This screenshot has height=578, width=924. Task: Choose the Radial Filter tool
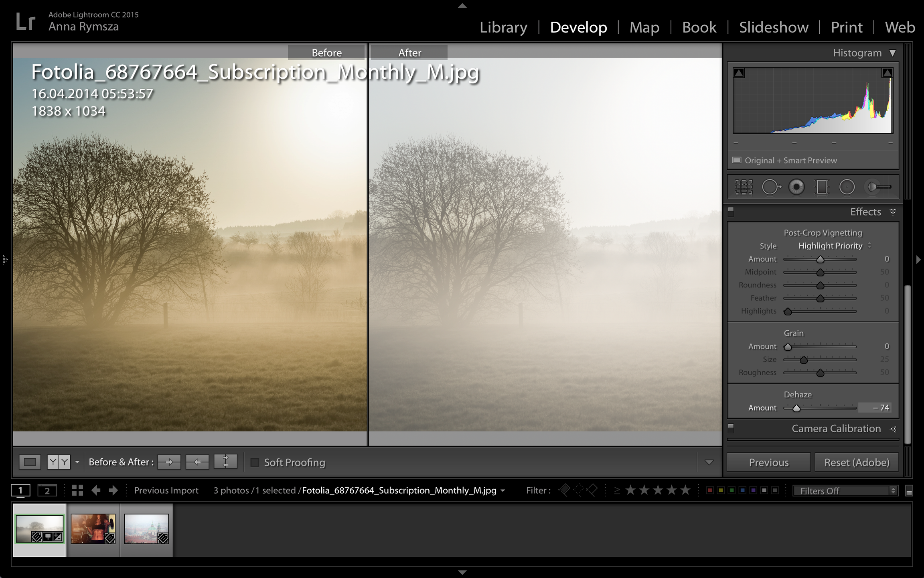coord(847,187)
